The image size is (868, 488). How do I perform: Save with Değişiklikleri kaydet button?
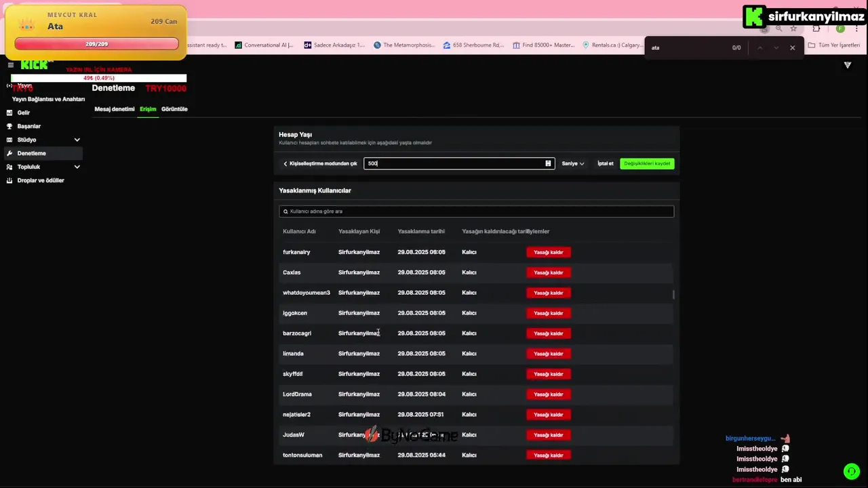pos(647,163)
